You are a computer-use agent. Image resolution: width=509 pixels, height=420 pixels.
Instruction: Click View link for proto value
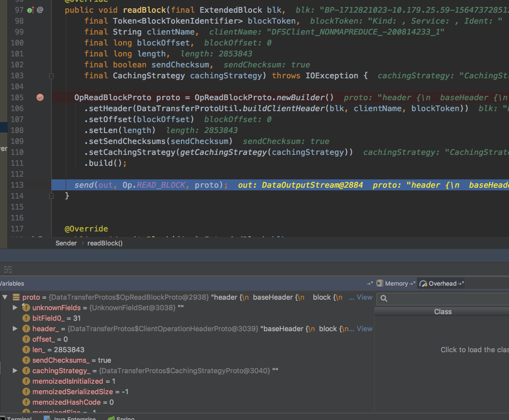[365, 297]
